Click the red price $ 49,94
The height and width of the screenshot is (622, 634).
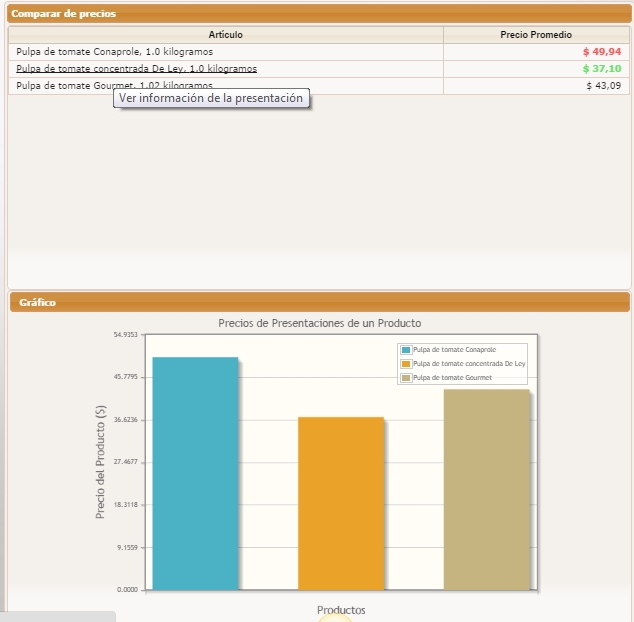tap(601, 52)
